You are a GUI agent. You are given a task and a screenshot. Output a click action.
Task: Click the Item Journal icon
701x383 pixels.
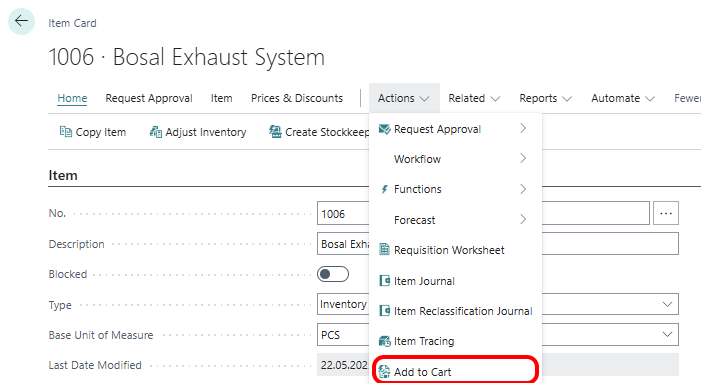pos(384,281)
